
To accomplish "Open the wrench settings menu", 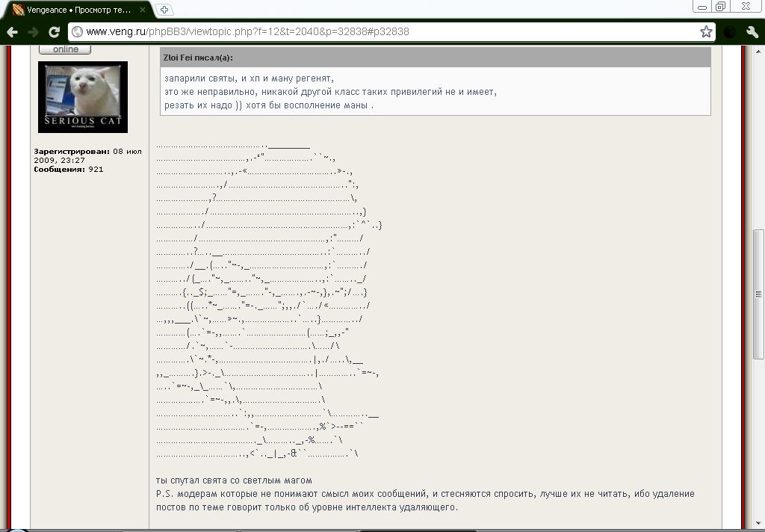I will coord(752,32).
